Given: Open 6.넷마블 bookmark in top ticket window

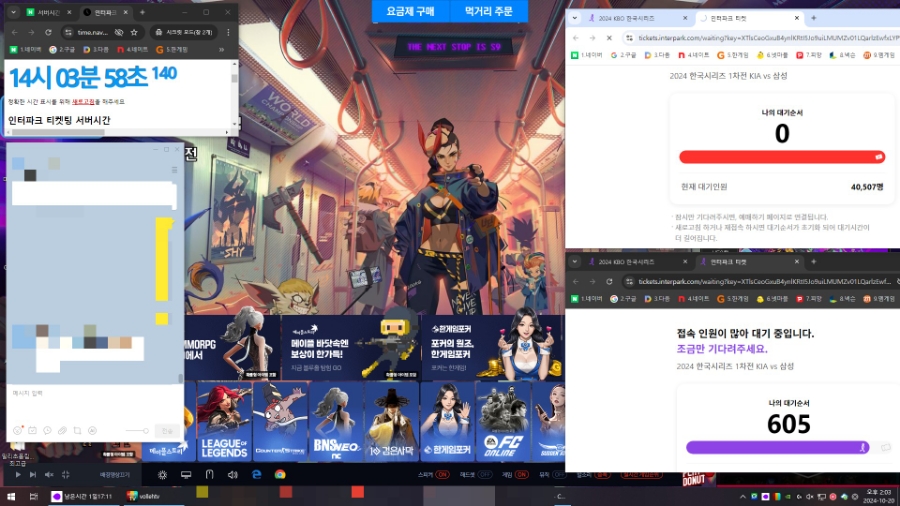Looking at the screenshot, I should tap(772, 55).
